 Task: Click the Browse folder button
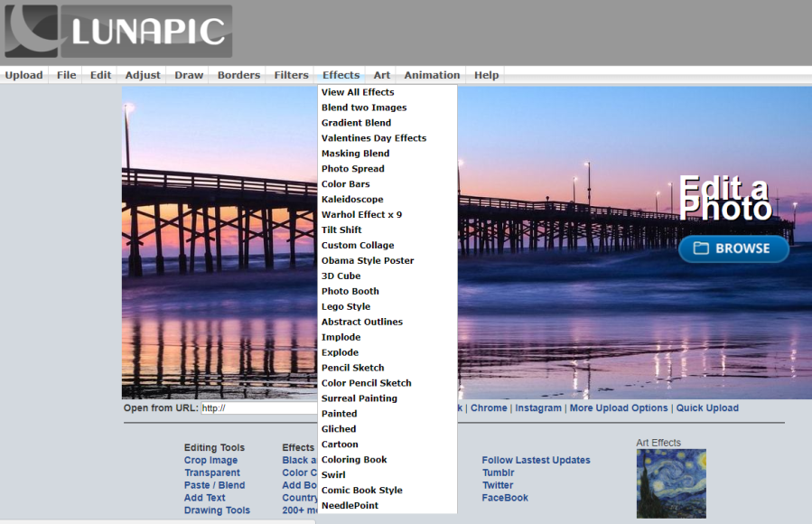733,248
